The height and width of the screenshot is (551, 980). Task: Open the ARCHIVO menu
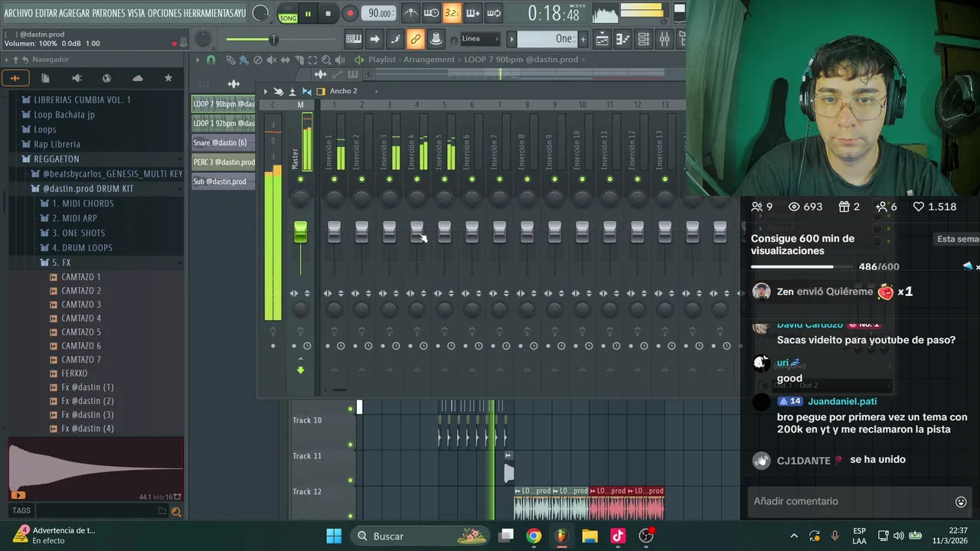point(18,13)
